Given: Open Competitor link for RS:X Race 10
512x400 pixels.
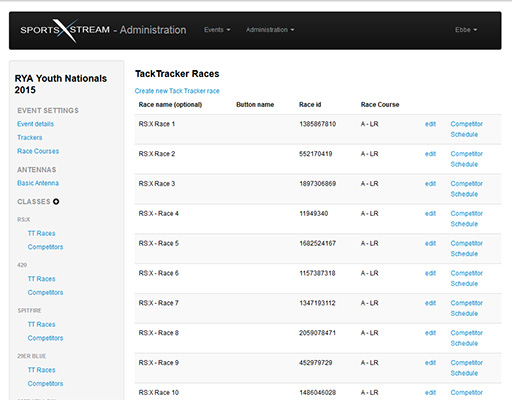Looking at the screenshot, I should [467, 393].
